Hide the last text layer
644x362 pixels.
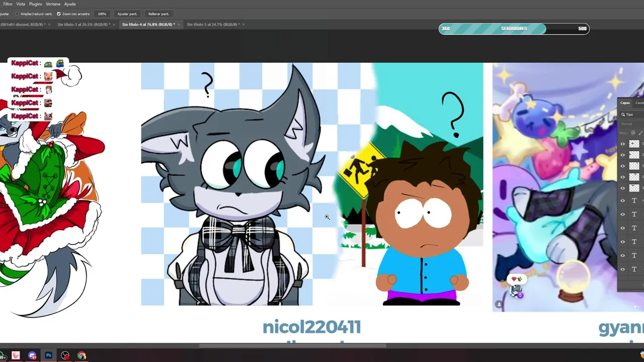(x=622, y=269)
